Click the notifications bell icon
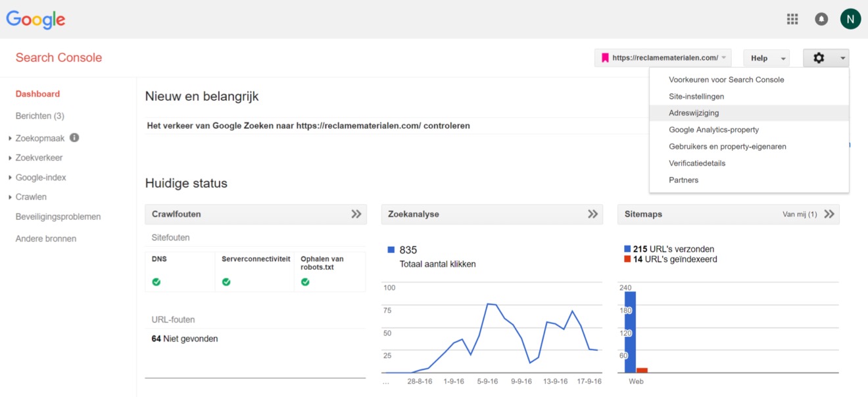Screen dimensions: 868x397 coord(821,19)
